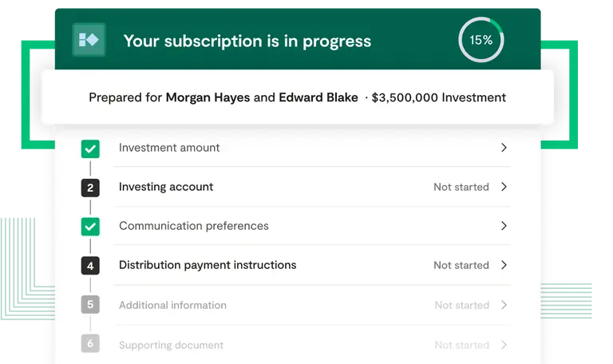
Task: Click the Investment amount label
Action: point(169,148)
